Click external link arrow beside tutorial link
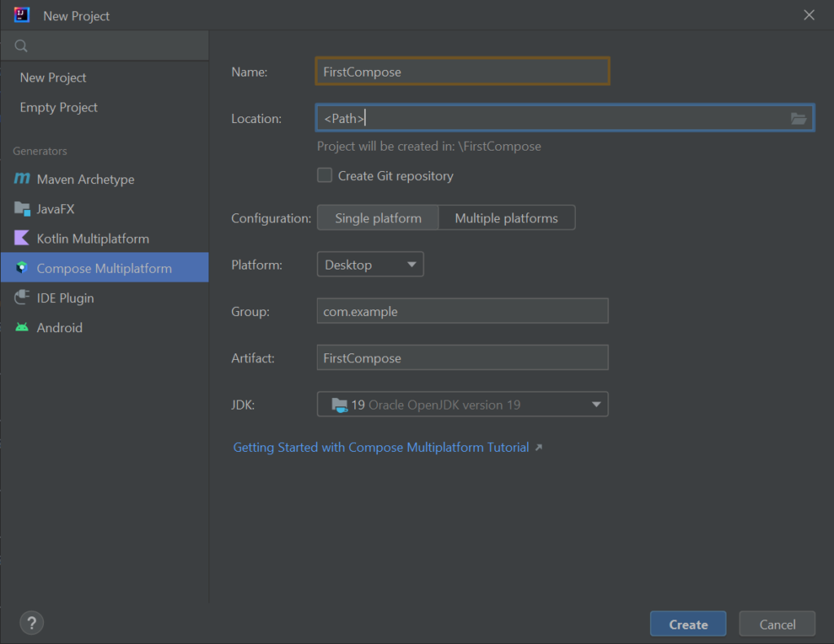The image size is (834, 644). coord(539,448)
